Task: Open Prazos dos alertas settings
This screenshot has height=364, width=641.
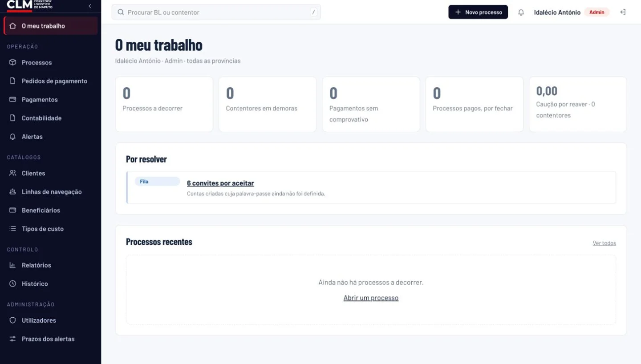Action: click(50, 339)
